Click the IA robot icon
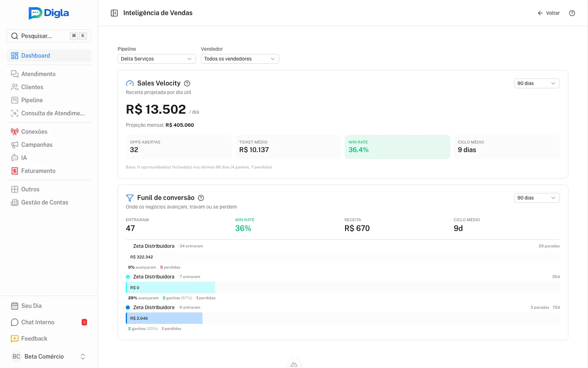The height and width of the screenshot is (368, 588). click(15, 158)
